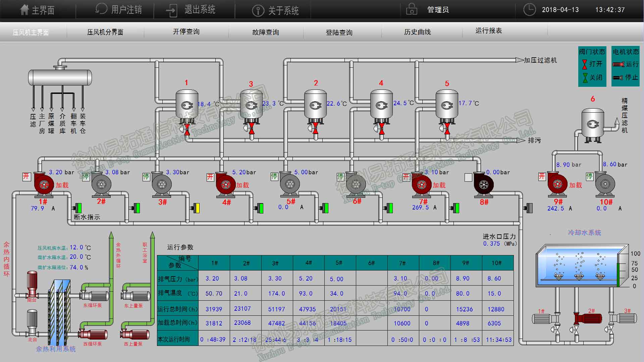
Task: Click the yellow water-cutoff indicator near 3#
Action: [x=197, y=208]
